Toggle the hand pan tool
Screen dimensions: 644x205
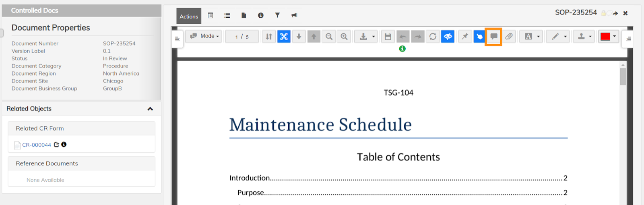[x=479, y=37]
